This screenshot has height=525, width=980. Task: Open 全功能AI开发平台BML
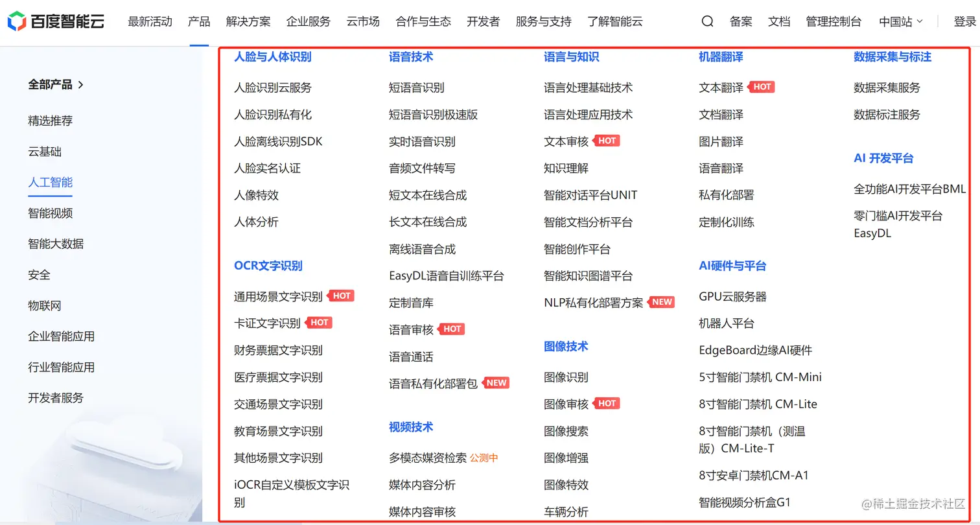[x=909, y=189]
